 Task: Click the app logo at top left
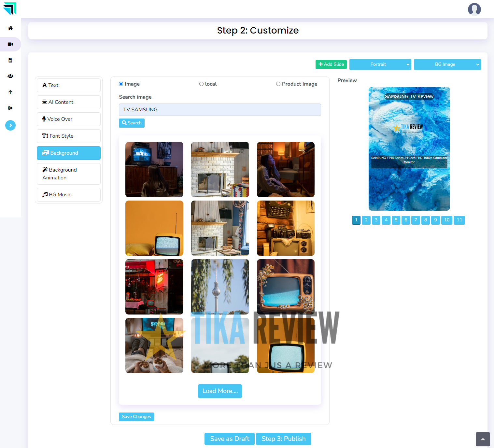10,9
